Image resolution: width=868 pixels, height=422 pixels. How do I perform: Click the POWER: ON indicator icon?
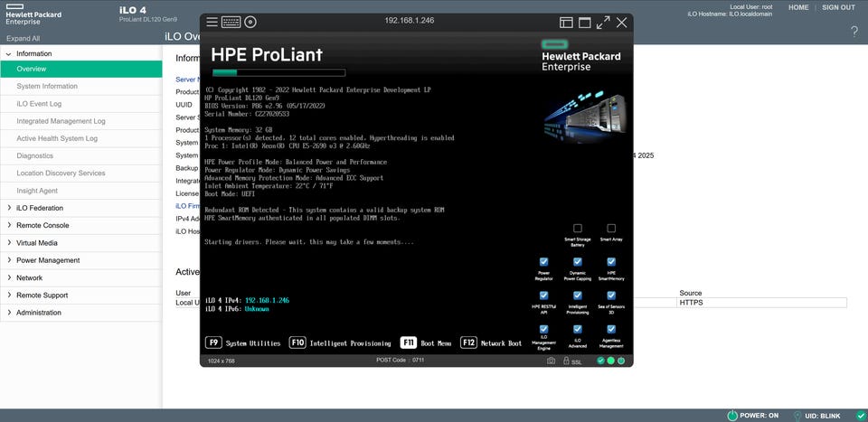[x=732, y=416]
